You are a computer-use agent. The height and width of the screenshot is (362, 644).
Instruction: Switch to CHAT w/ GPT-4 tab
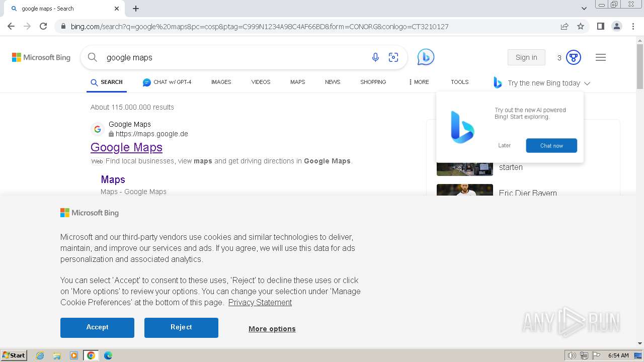(x=167, y=82)
